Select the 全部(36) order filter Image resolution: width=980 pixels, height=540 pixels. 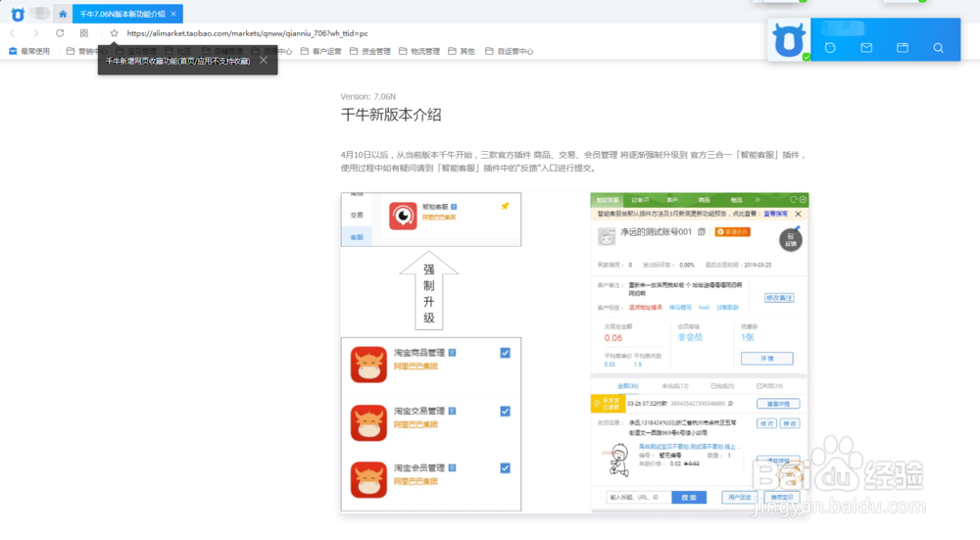click(x=627, y=386)
